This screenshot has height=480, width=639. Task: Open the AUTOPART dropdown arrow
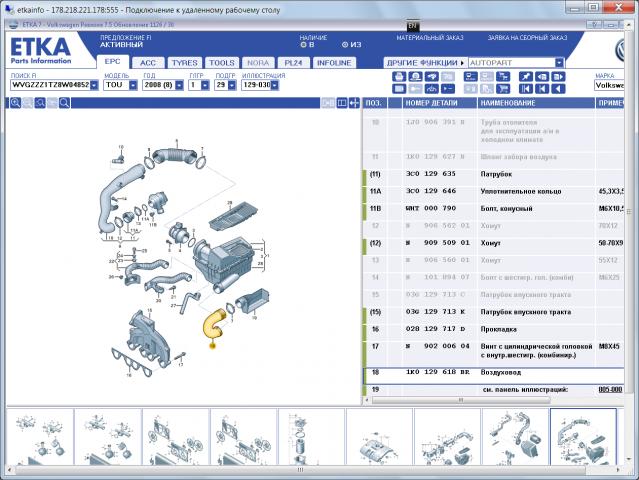click(559, 63)
